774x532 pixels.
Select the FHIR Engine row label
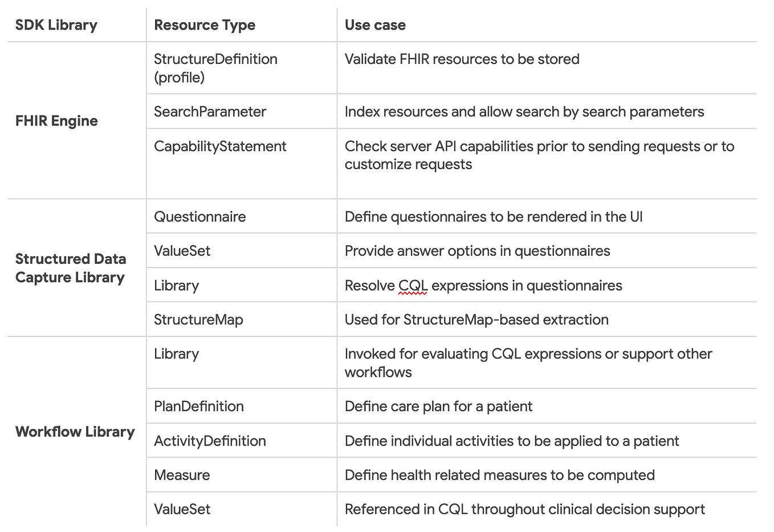point(56,121)
